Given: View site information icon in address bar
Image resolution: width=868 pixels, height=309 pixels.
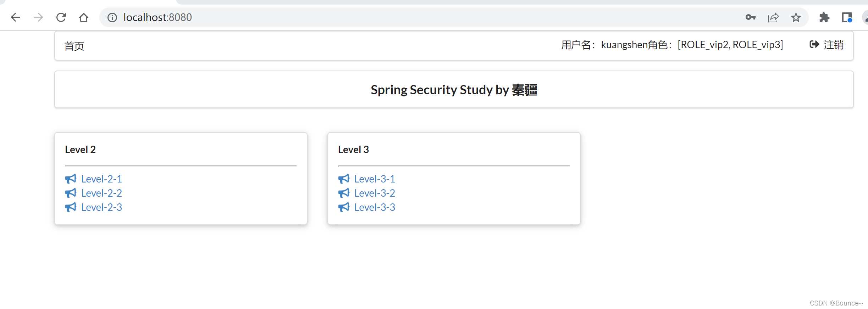Looking at the screenshot, I should coord(112,17).
